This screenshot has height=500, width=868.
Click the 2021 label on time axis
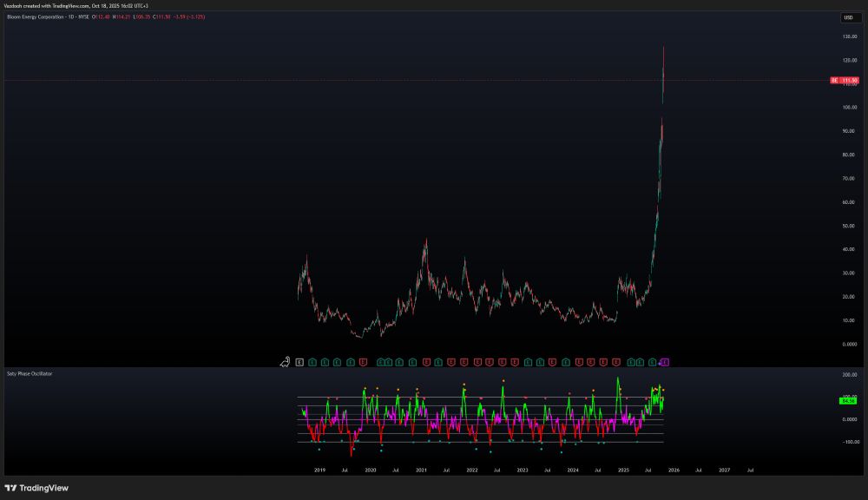(x=421, y=470)
